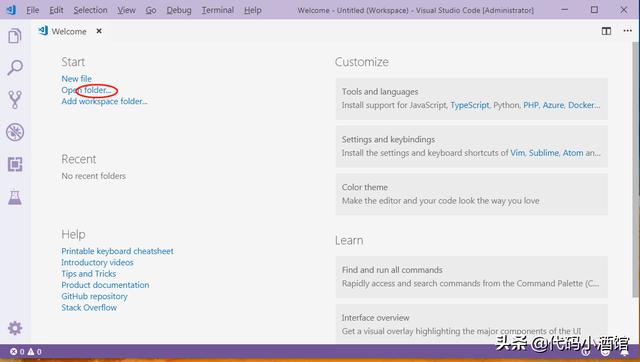This screenshot has width=640, height=362.
Task: Click the New file link
Action: click(76, 78)
